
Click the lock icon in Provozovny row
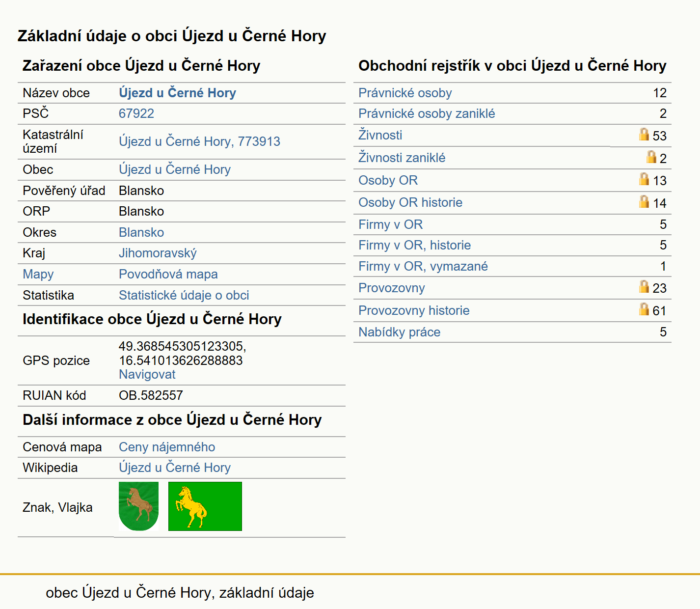coord(644,286)
